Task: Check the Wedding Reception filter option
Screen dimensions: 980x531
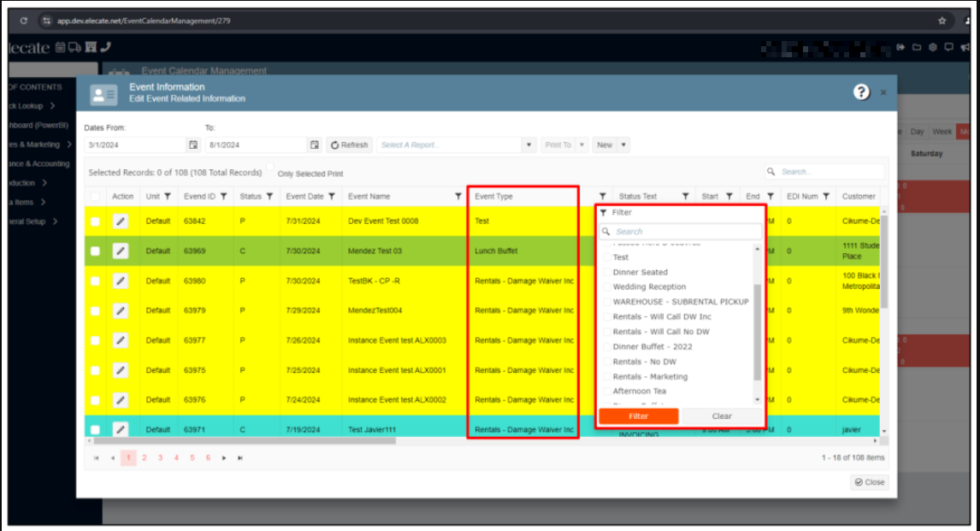Action: 608,287
